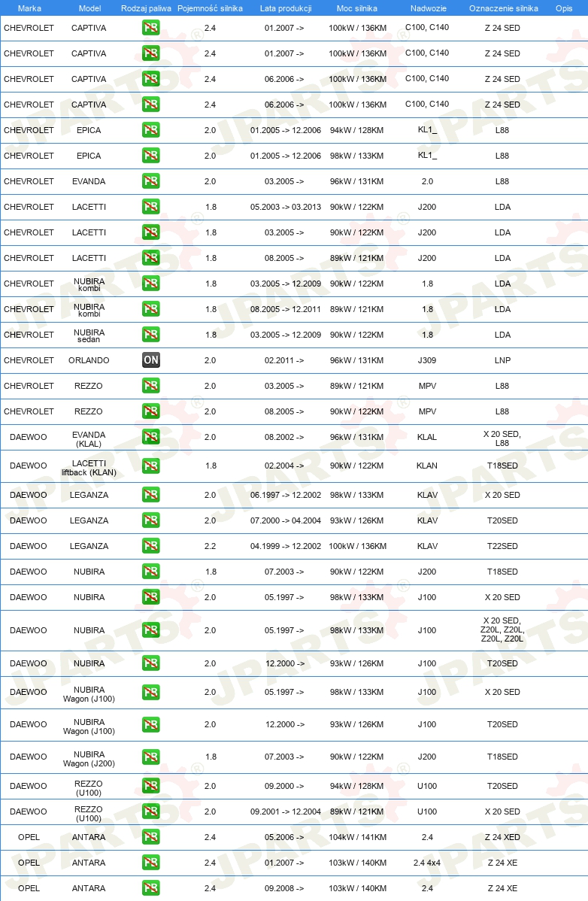Select the LNP engine code cell

502,360
